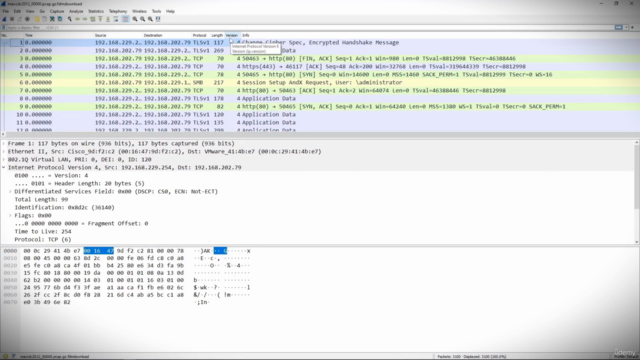Open a capture file via folder icon
The image size is (640, 360).
click(37, 19)
